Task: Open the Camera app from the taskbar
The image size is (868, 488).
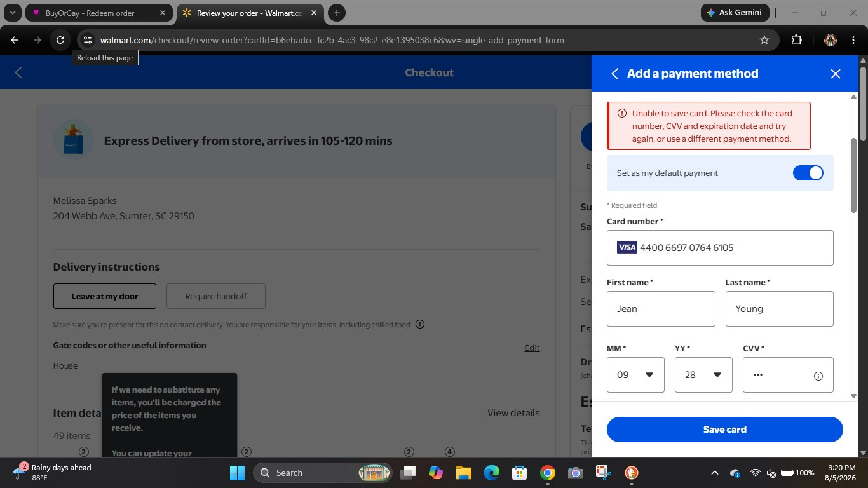Action: [575, 473]
